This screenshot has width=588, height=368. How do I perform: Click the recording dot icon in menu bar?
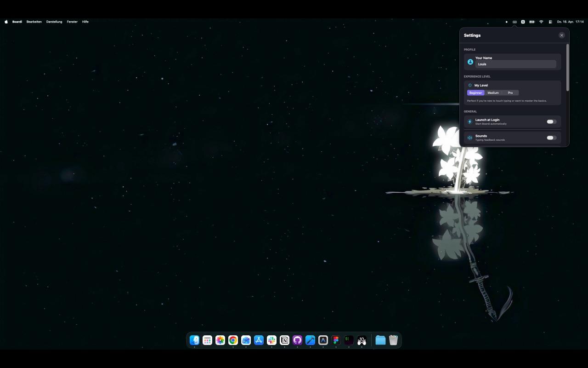(506, 22)
